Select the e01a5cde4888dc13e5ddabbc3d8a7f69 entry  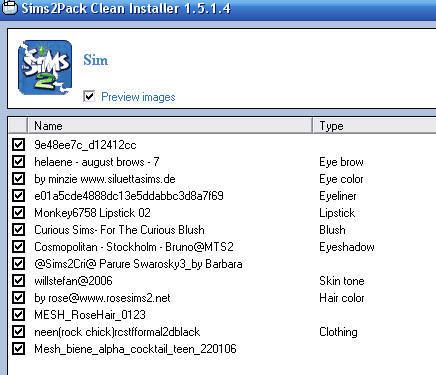(x=129, y=196)
